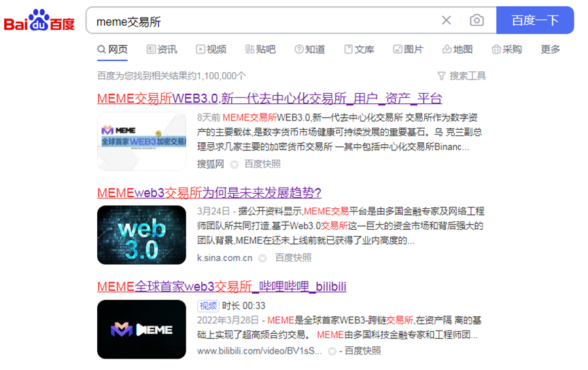Viewport: 588px width, 370px height.
Task: Click the funnel icon beside 搜索工具
Action: point(441,76)
